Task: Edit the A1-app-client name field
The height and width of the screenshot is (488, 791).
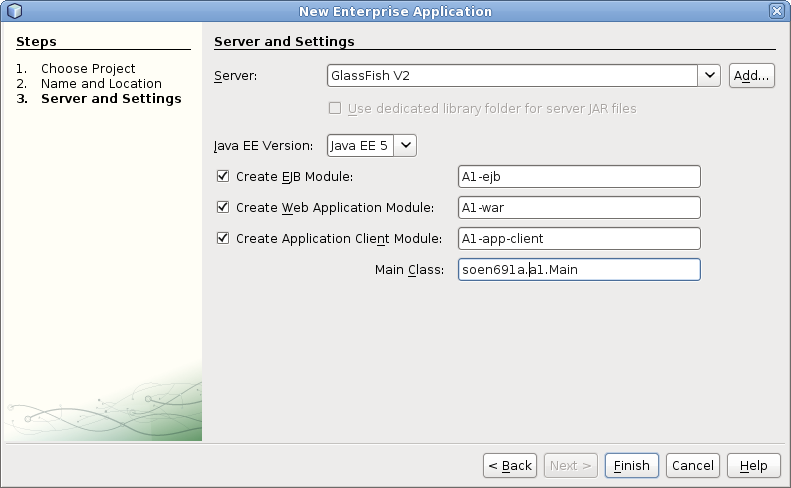Action: 578,239
